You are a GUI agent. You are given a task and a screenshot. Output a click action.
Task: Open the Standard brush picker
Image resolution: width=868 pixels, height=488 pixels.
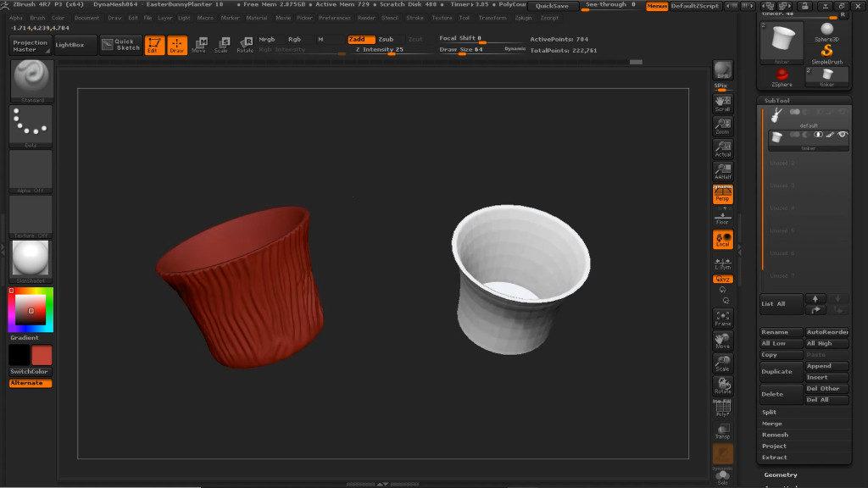pyautogui.click(x=31, y=80)
